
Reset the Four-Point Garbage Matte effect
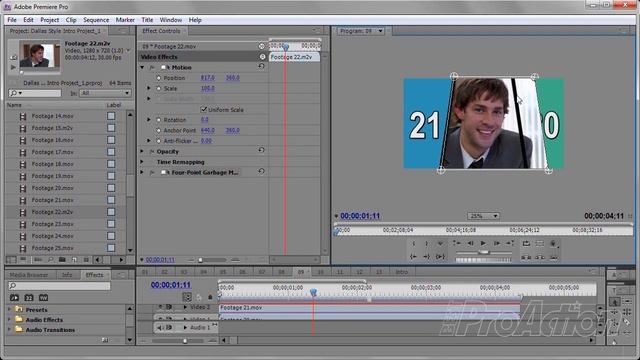[262, 172]
